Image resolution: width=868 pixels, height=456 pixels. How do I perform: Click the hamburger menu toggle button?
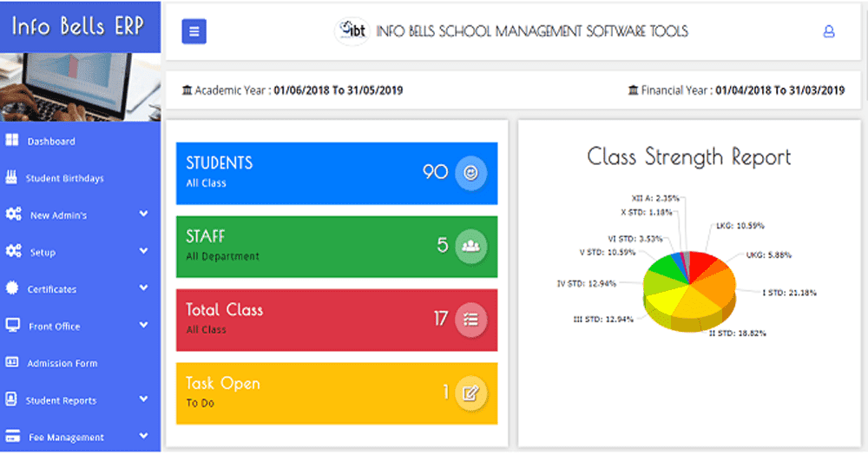pyautogui.click(x=194, y=31)
